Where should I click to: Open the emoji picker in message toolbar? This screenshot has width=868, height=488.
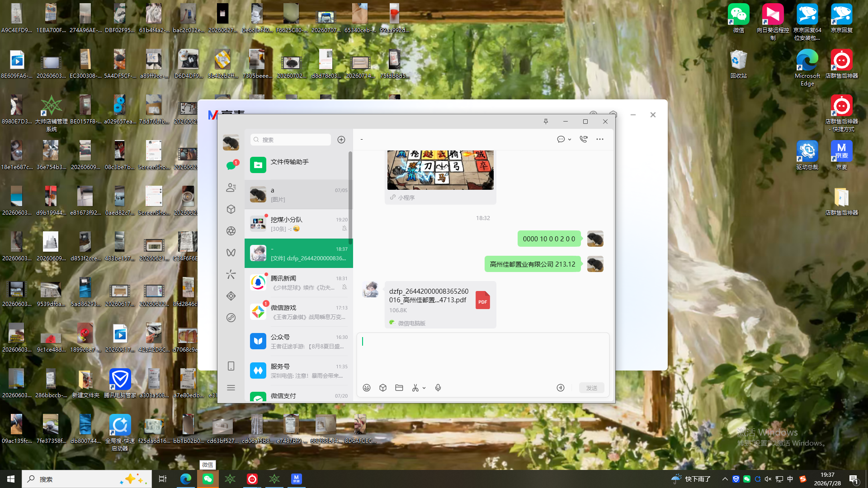point(367,388)
